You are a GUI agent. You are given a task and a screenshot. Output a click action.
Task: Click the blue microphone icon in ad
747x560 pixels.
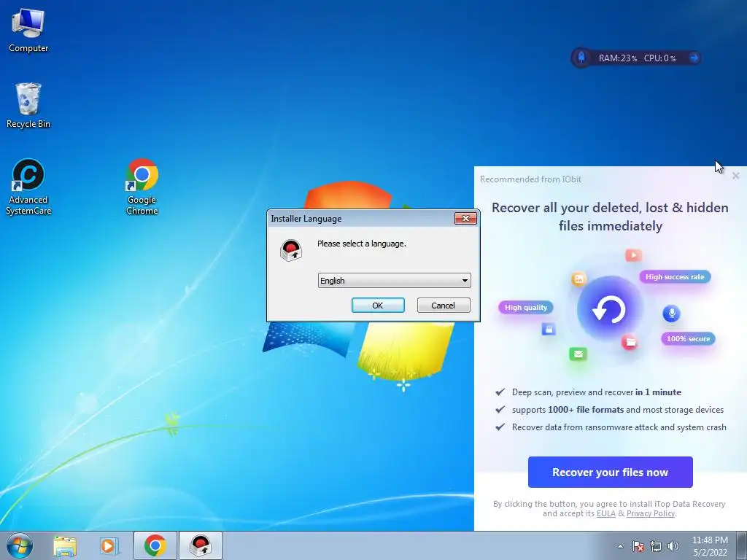tap(671, 314)
